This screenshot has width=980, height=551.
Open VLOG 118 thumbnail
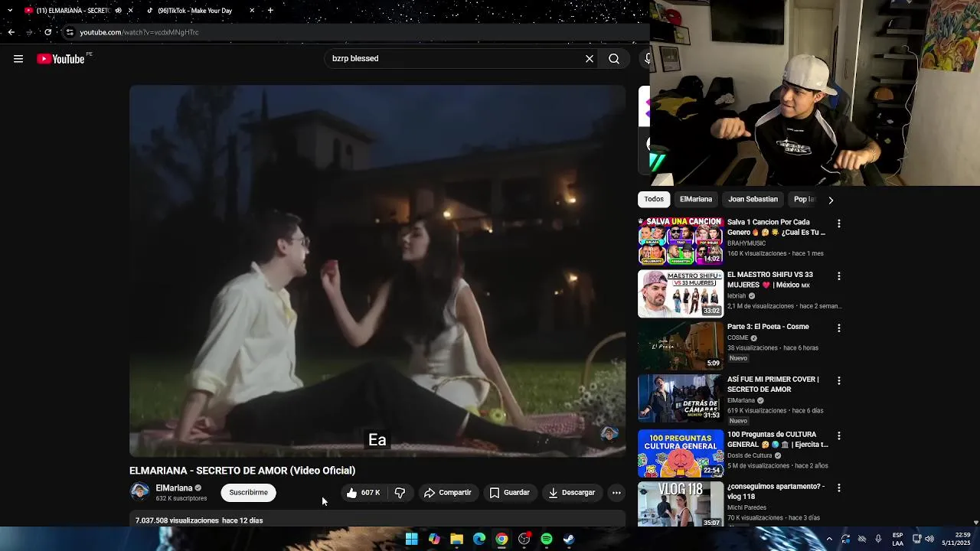[x=681, y=504]
